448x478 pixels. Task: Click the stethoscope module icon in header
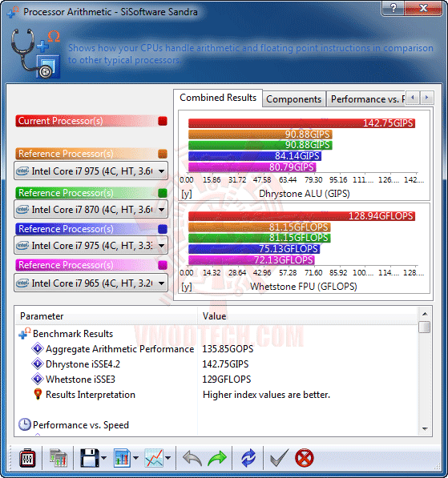pos(36,54)
